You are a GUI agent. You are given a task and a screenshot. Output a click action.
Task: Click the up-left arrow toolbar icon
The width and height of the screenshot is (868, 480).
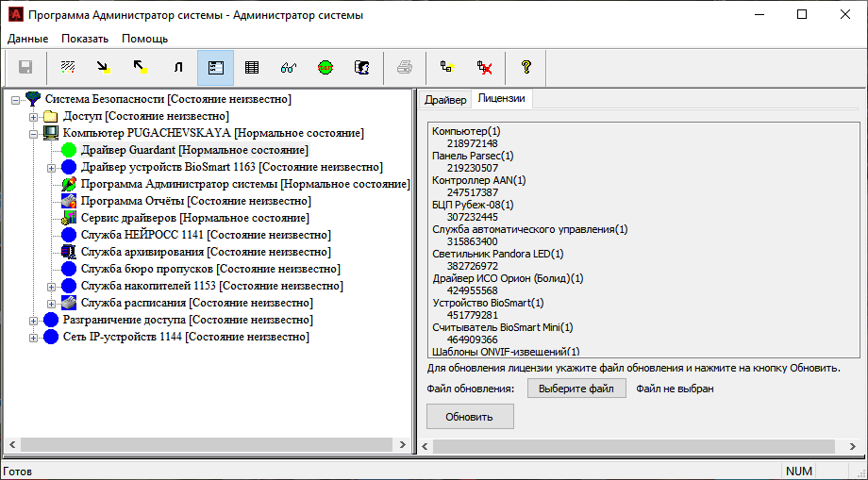(x=141, y=68)
